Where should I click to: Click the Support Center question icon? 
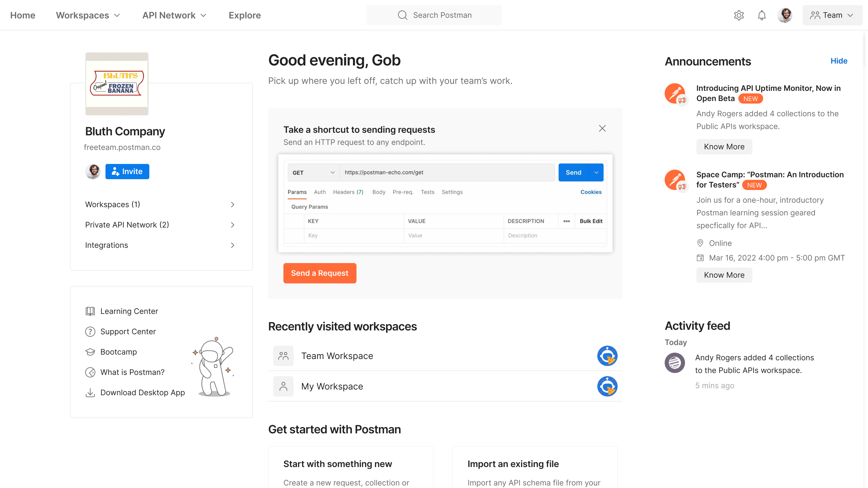coord(90,332)
